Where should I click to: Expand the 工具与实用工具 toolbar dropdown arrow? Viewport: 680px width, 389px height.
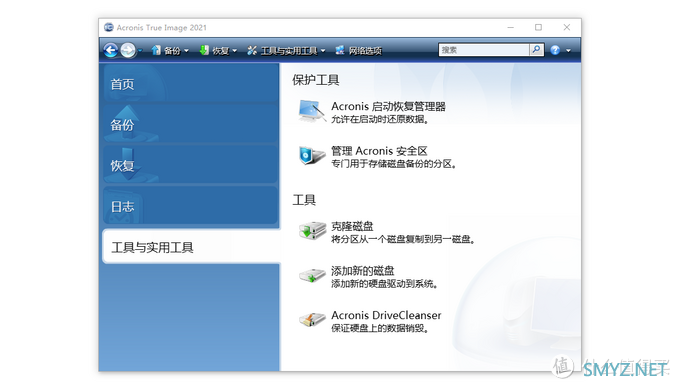pyautogui.click(x=323, y=51)
